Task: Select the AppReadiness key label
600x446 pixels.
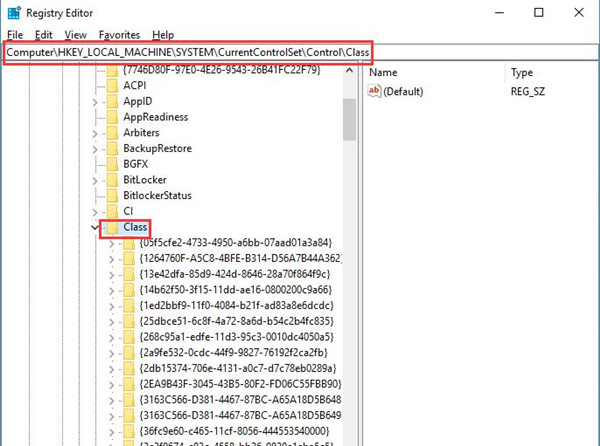Action: click(x=156, y=117)
